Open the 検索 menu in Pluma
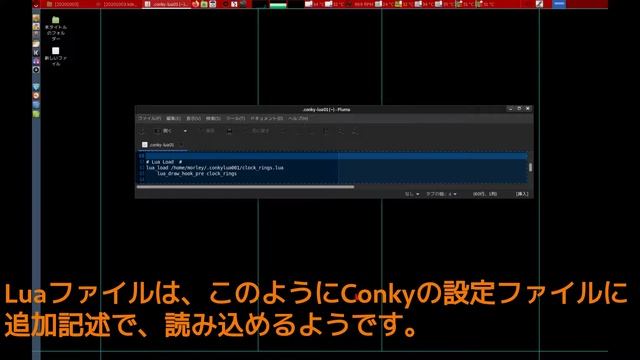Image resolution: width=640 pixels, height=360 pixels. pyautogui.click(x=213, y=118)
